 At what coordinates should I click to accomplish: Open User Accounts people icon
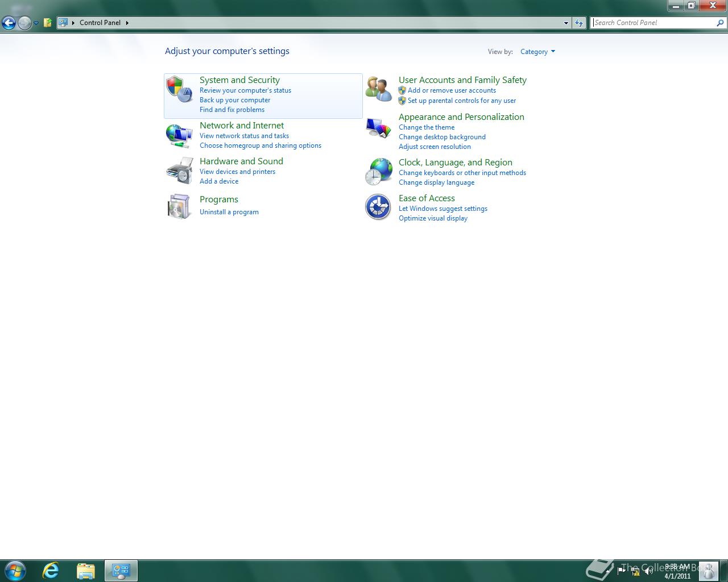[x=378, y=89]
